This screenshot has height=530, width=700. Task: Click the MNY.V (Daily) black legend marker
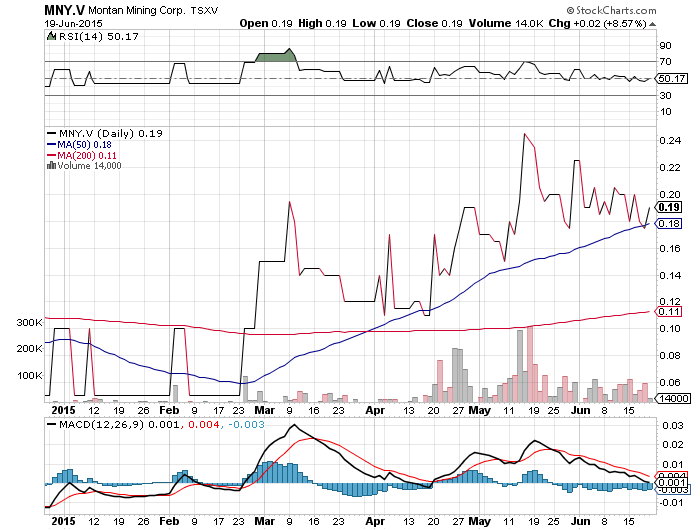point(52,133)
